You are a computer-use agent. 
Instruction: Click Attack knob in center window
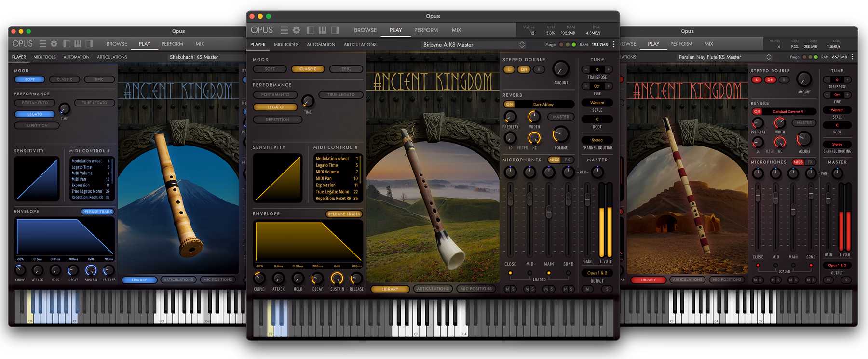coord(278,278)
